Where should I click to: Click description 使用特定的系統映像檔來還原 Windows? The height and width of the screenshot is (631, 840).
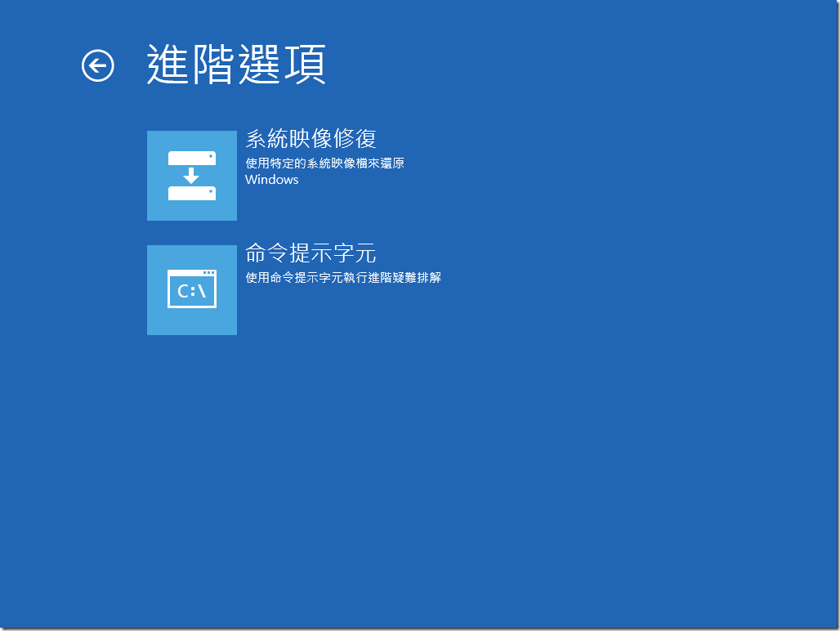click(324, 171)
